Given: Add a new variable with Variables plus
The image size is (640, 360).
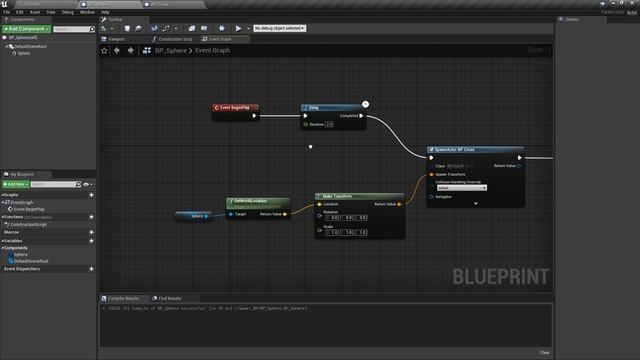Looking at the screenshot, I should 91,241.
